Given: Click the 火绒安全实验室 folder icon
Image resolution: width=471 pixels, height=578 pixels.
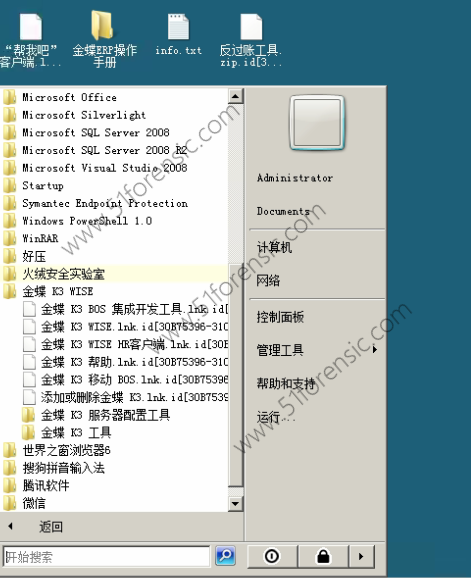Looking at the screenshot, I should [10, 274].
